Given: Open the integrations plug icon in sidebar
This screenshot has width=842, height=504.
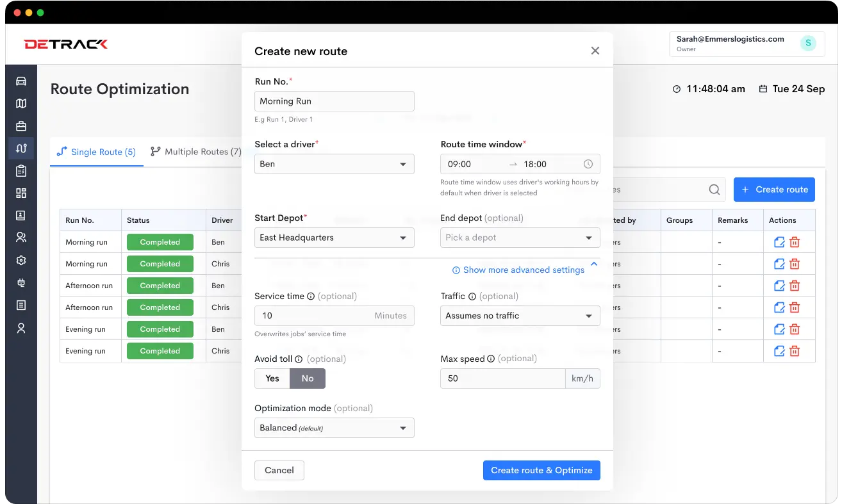Looking at the screenshot, I should click(21, 282).
